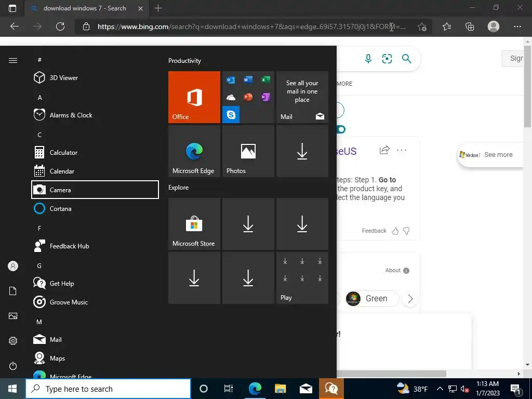The image size is (532, 399).
Task: Open 3D Viewer from the app list
Action: point(95,78)
